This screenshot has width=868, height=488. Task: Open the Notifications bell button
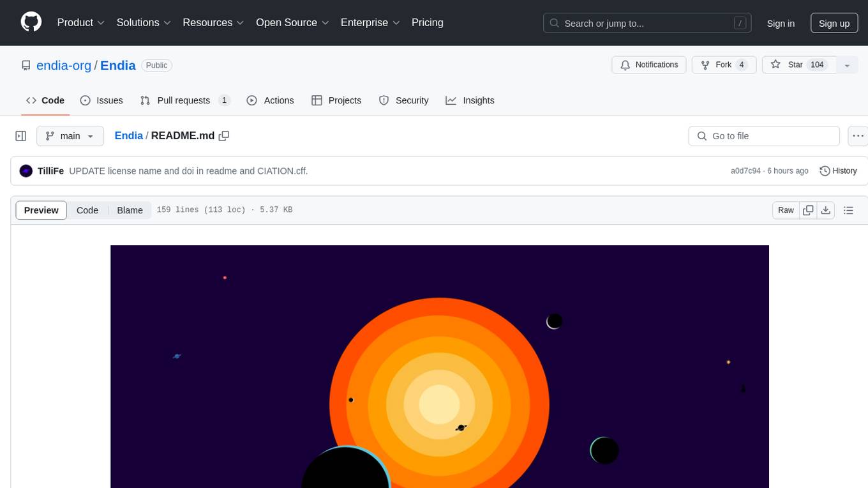pyautogui.click(x=649, y=65)
